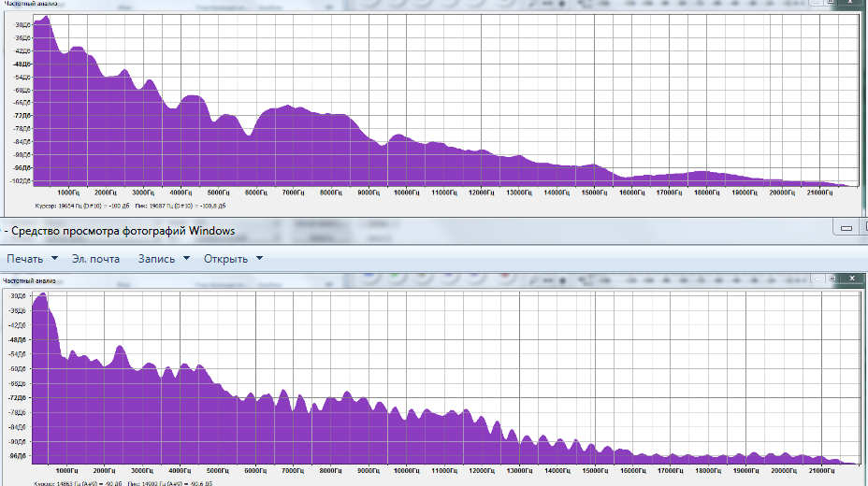Click the 10000Гц label on the lower graph

pyautogui.click(x=406, y=470)
